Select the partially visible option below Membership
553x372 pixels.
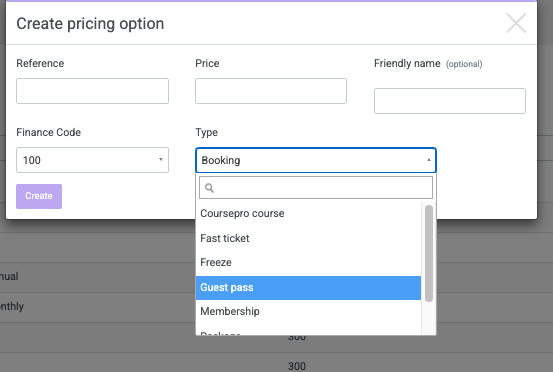(308, 331)
